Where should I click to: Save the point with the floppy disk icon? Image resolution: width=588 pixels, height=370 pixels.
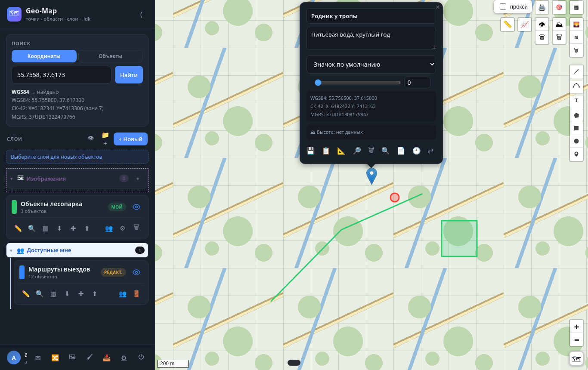(x=310, y=151)
